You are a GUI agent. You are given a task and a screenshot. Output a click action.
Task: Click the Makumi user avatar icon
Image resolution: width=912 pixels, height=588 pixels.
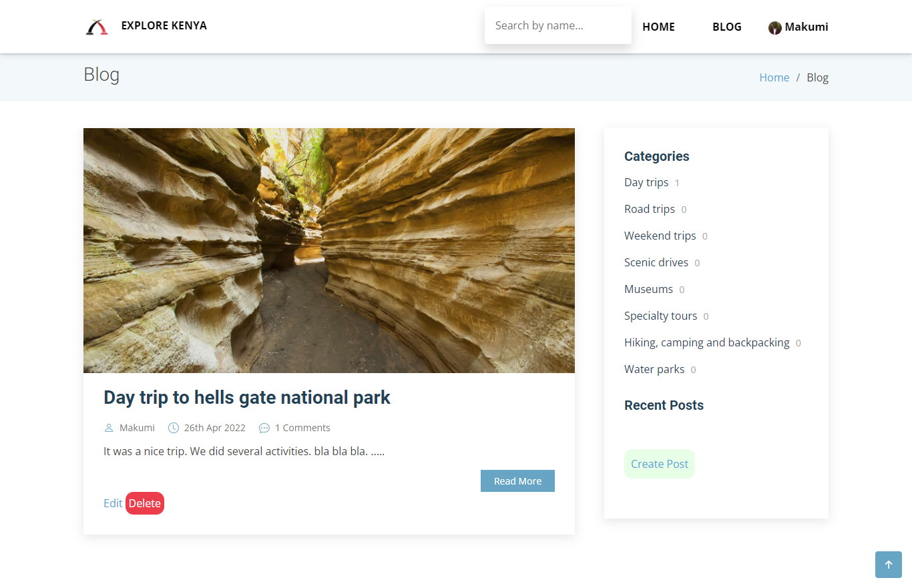(775, 27)
